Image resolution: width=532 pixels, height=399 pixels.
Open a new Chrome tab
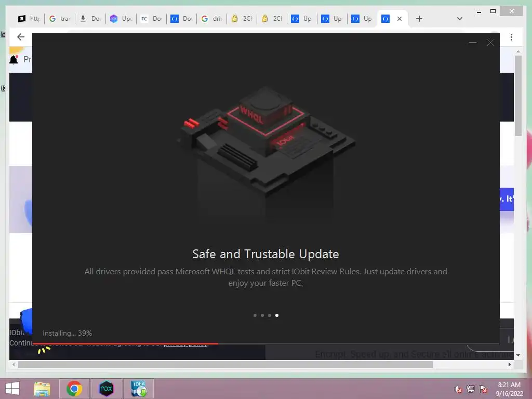coord(419,19)
